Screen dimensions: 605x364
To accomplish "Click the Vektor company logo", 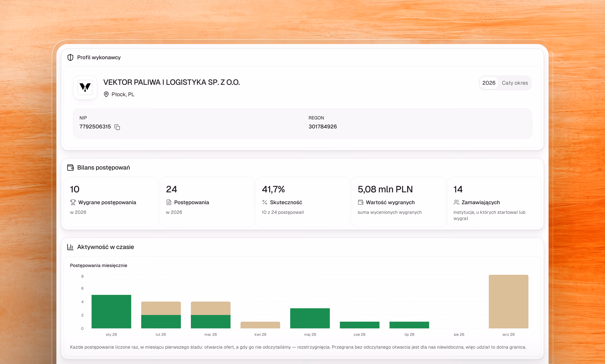I will click(x=85, y=87).
